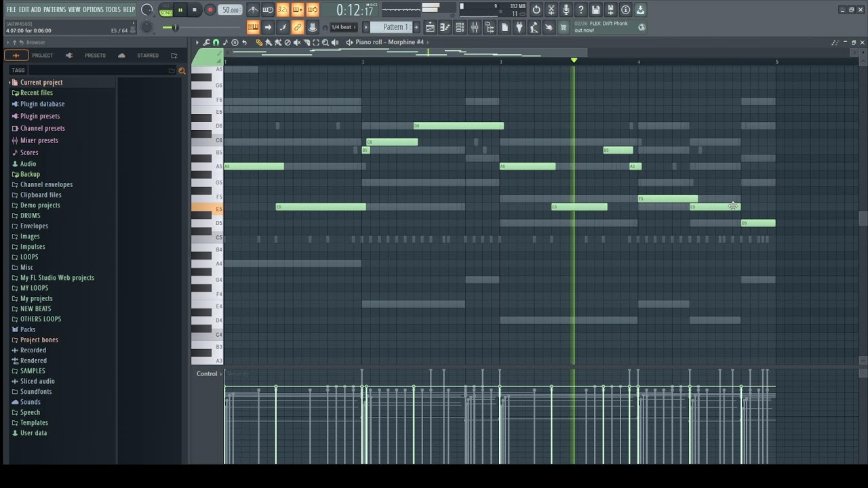Click the one-click audio recording microphone
868x488 pixels.
pos(566,10)
